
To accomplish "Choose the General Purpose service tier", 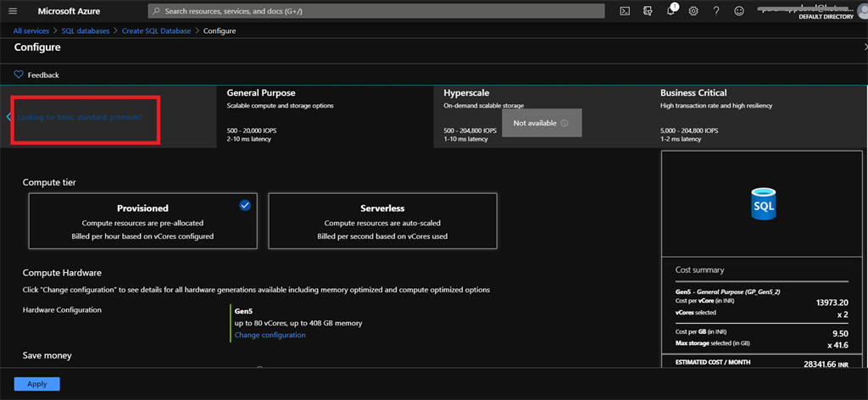I will point(325,117).
